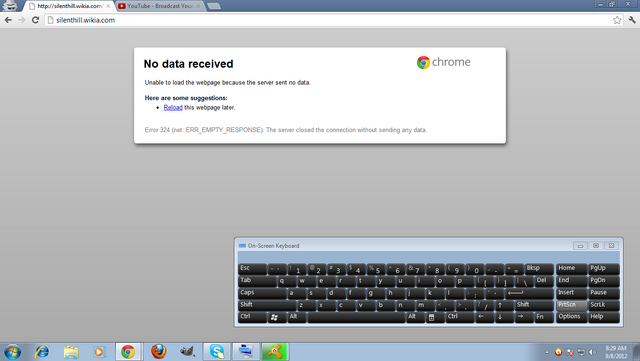Toggle right Shift on the On-Screen Keyboard
This screenshot has width=640, height=361.
tap(534, 305)
